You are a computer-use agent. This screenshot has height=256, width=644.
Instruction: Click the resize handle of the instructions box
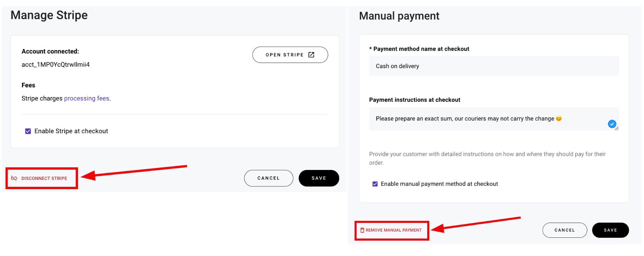tap(617, 129)
